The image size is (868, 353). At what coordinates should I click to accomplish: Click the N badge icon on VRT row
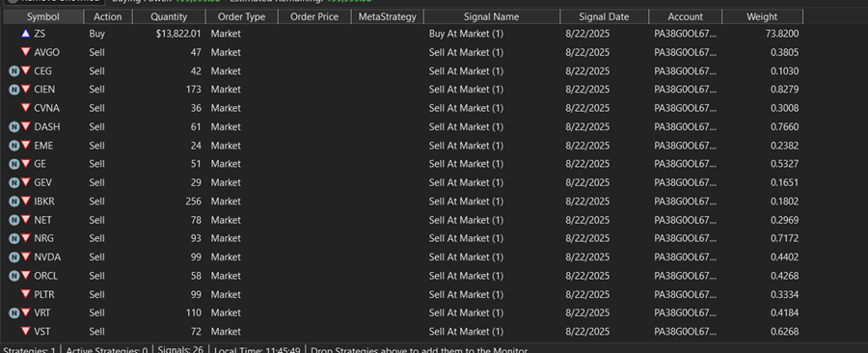tap(14, 313)
